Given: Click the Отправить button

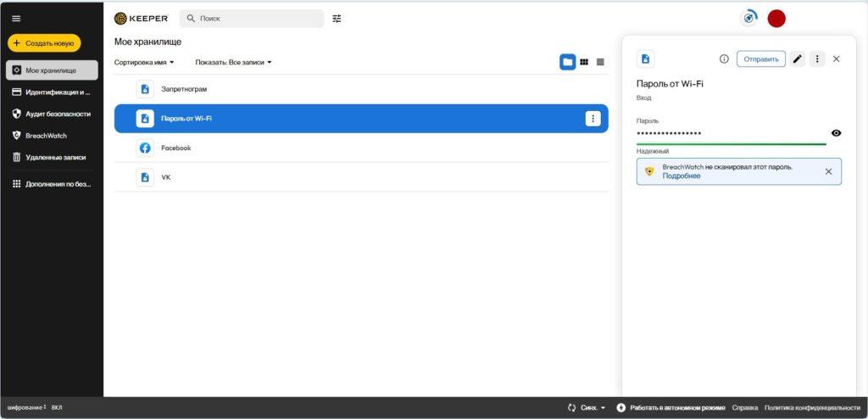Looking at the screenshot, I should (760, 59).
